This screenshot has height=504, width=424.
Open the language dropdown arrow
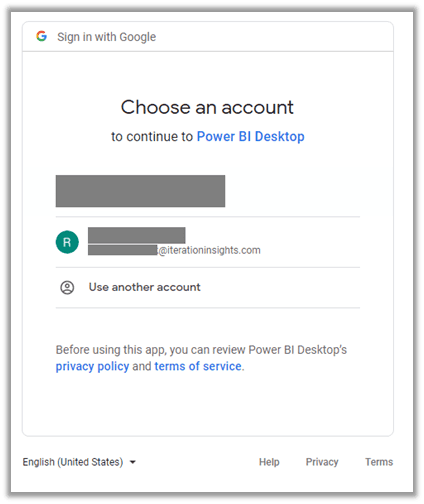click(x=133, y=462)
